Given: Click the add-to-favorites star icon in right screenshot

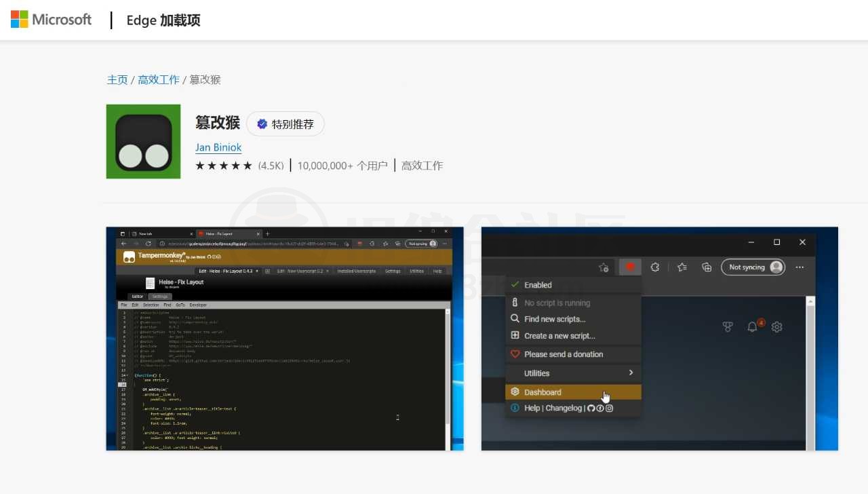Looking at the screenshot, I should pyautogui.click(x=604, y=267).
